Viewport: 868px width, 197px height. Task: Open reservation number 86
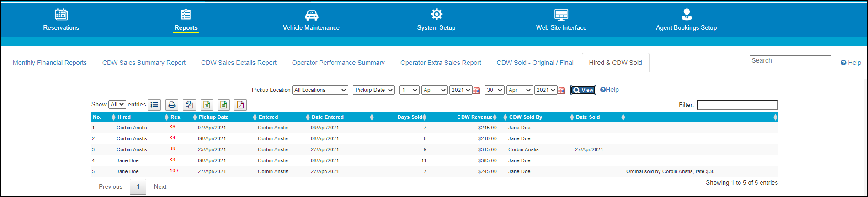pos(172,127)
